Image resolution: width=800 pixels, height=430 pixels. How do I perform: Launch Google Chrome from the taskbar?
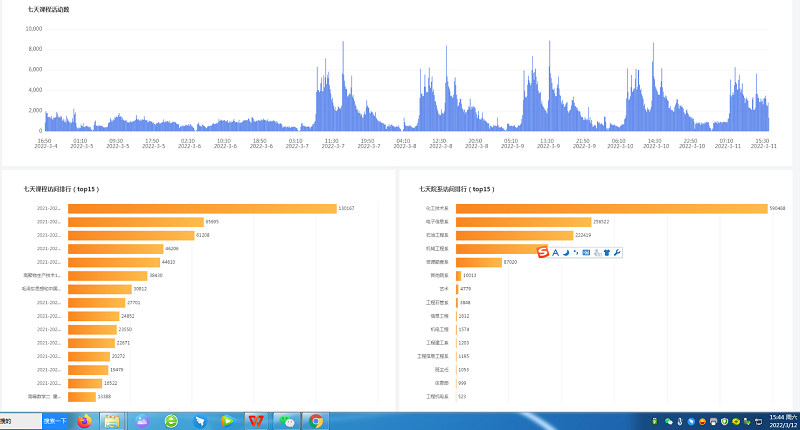pyautogui.click(x=316, y=421)
